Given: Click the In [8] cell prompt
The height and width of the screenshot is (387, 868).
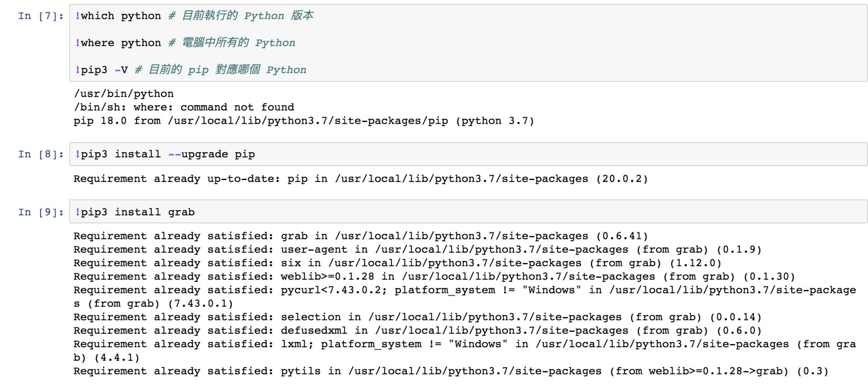Looking at the screenshot, I should click(41, 154).
